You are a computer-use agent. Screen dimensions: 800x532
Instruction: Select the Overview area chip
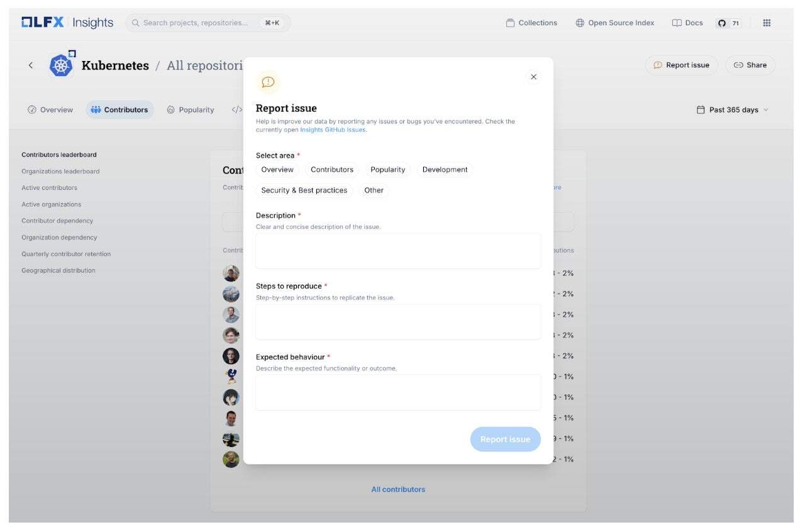277,170
